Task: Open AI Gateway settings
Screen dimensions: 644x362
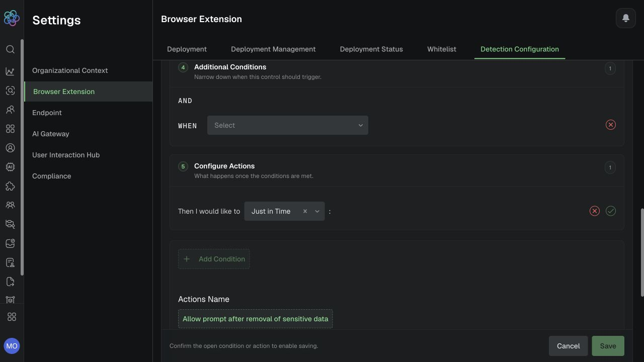Action: click(x=51, y=134)
